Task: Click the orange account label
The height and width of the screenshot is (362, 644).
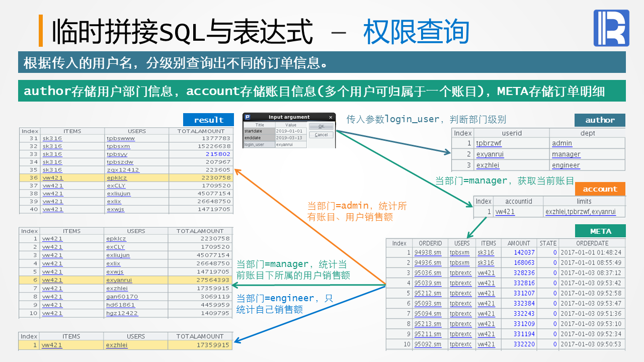Action: 600,189
